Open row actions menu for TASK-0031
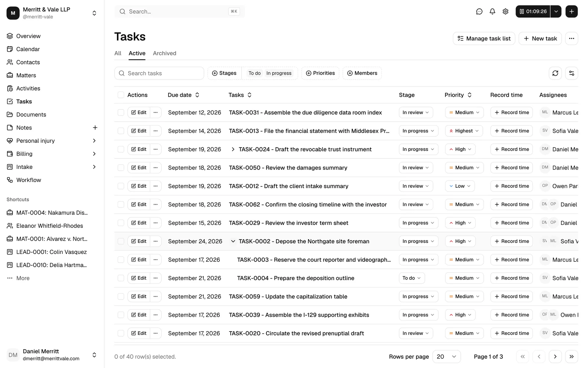 [155, 113]
